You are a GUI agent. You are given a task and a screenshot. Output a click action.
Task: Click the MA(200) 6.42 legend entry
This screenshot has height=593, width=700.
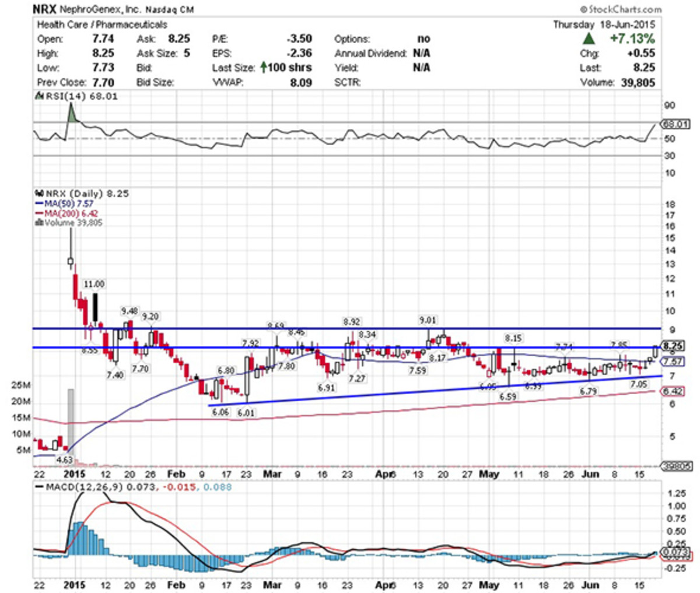66,213
